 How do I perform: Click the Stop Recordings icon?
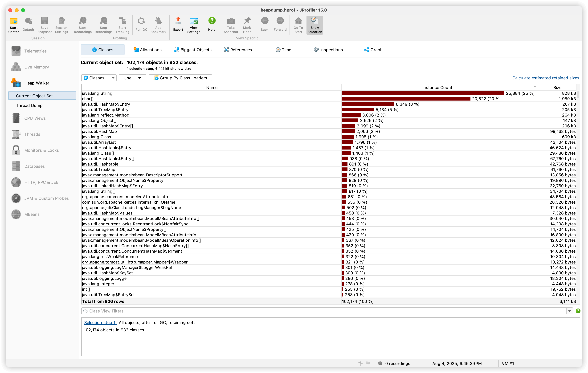[x=103, y=25]
